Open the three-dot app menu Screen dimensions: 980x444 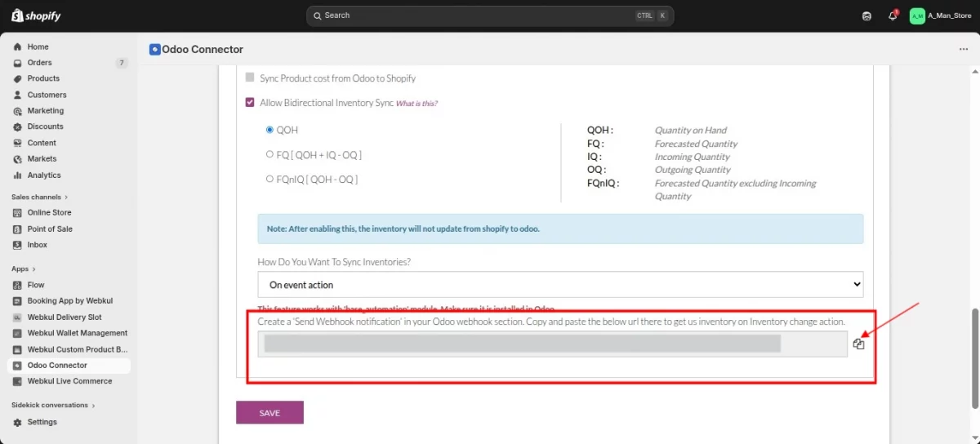click(x=963, y=50)
